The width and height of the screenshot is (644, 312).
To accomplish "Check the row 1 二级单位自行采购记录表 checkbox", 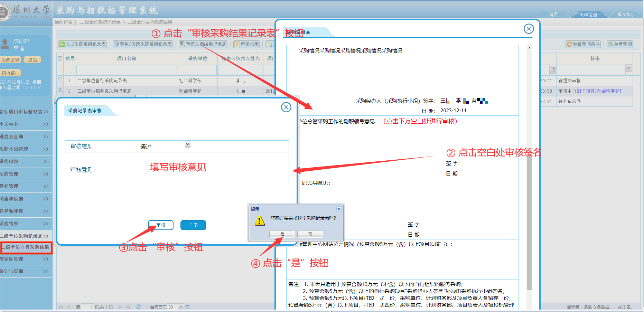I will tap(60, 79).
